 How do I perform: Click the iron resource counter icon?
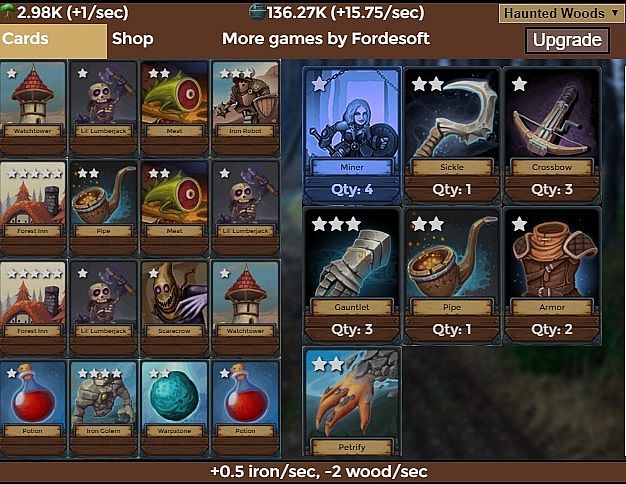click(258, 12)
